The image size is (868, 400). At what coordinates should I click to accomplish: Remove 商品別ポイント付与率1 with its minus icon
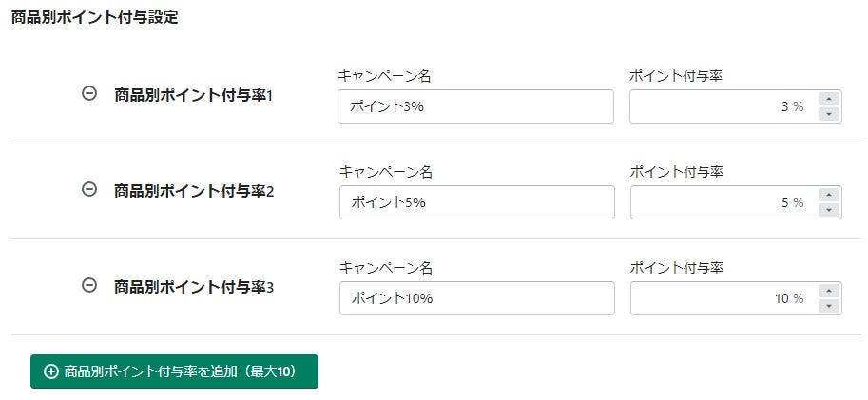(x=89, y=94)
